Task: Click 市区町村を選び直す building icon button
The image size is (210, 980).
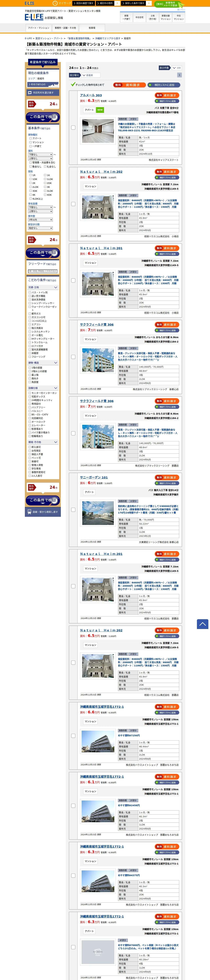Action: [x=42, y=92]
